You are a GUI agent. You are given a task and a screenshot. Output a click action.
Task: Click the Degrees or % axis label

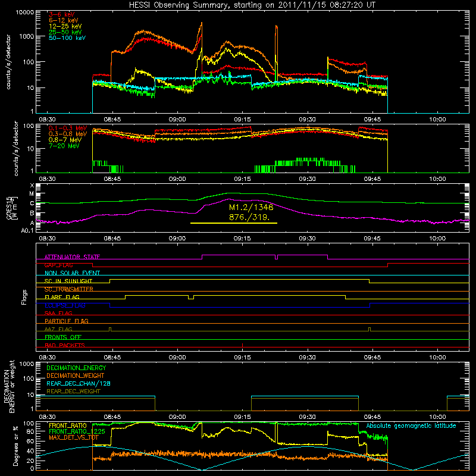click(15, 446)
